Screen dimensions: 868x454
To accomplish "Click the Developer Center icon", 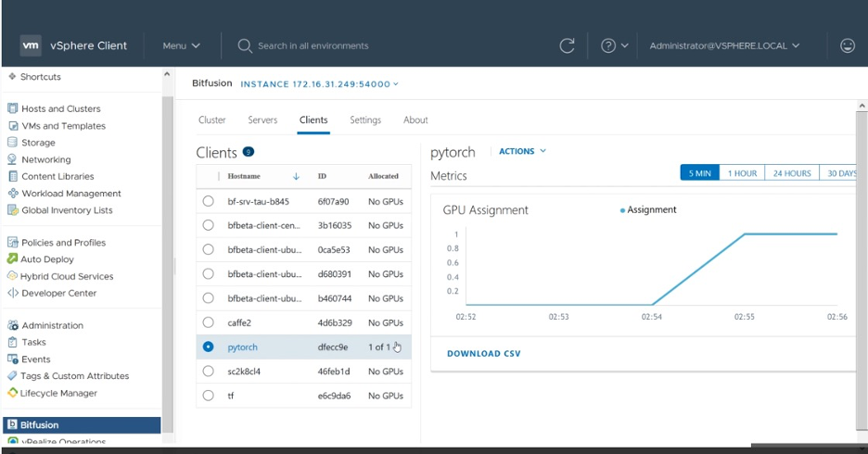I will 13,293.
